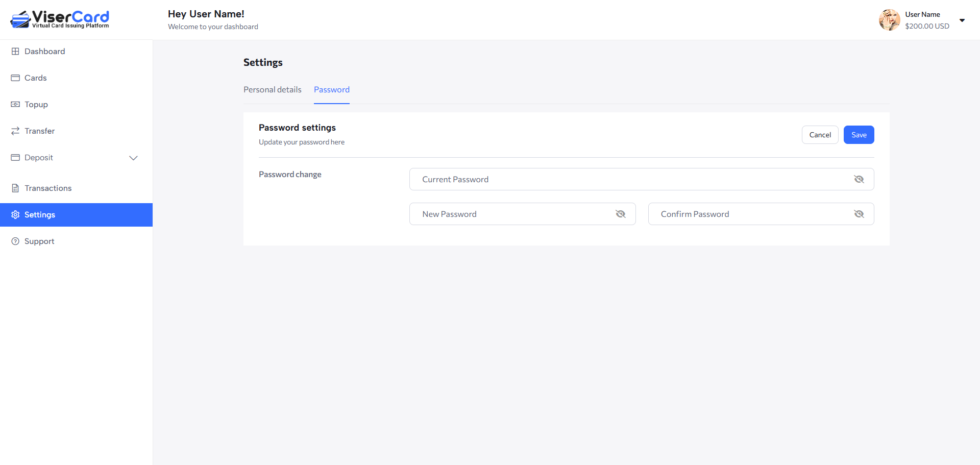Focus the Current Password input field

click(628, 179)
